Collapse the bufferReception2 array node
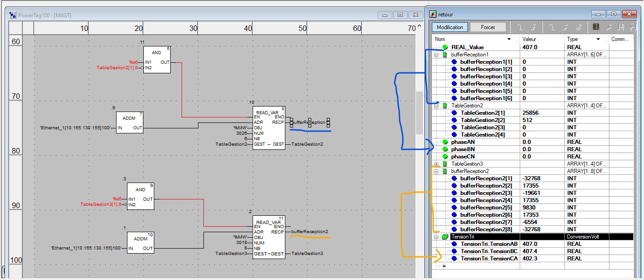The image size is (644, 280). tap(436, 171)
